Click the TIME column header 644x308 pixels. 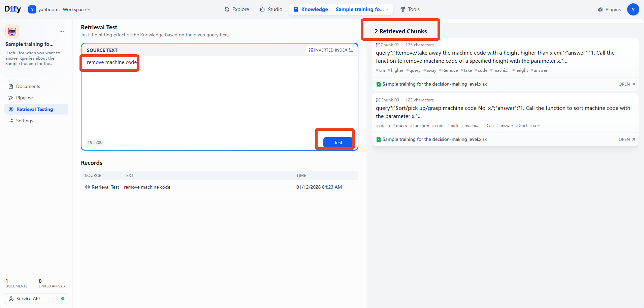(301, 176)
